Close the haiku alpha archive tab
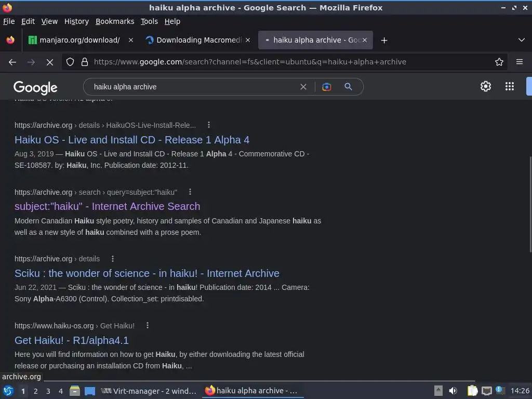This screenshot has height=399, width=532. (364, 40)
